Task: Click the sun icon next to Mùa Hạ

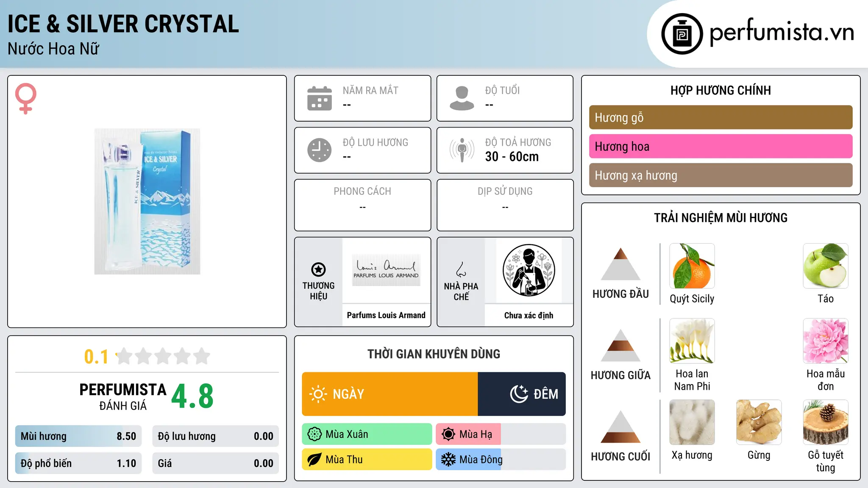Action: point(448,434)
